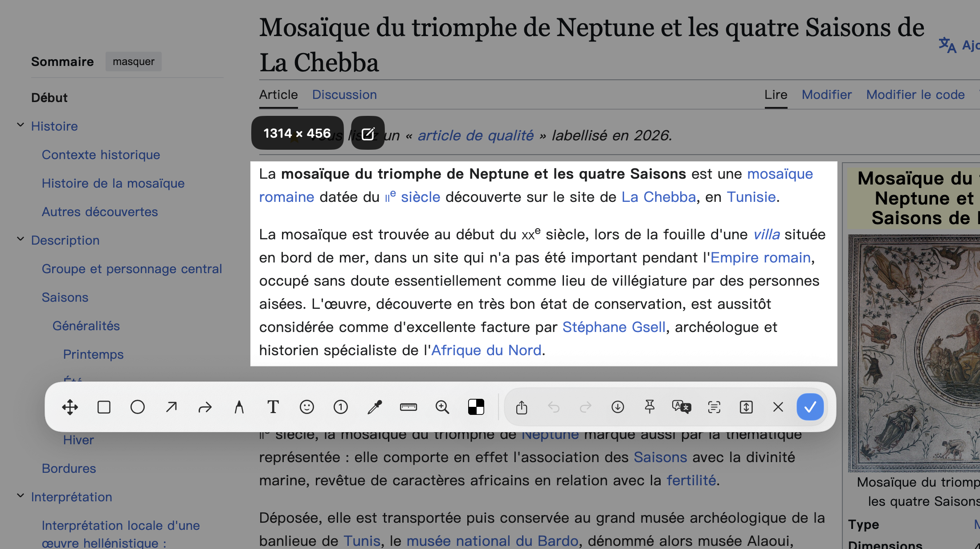Open the Histoire sommaire heading link
The image size is (980, 549).
[54, 126]
